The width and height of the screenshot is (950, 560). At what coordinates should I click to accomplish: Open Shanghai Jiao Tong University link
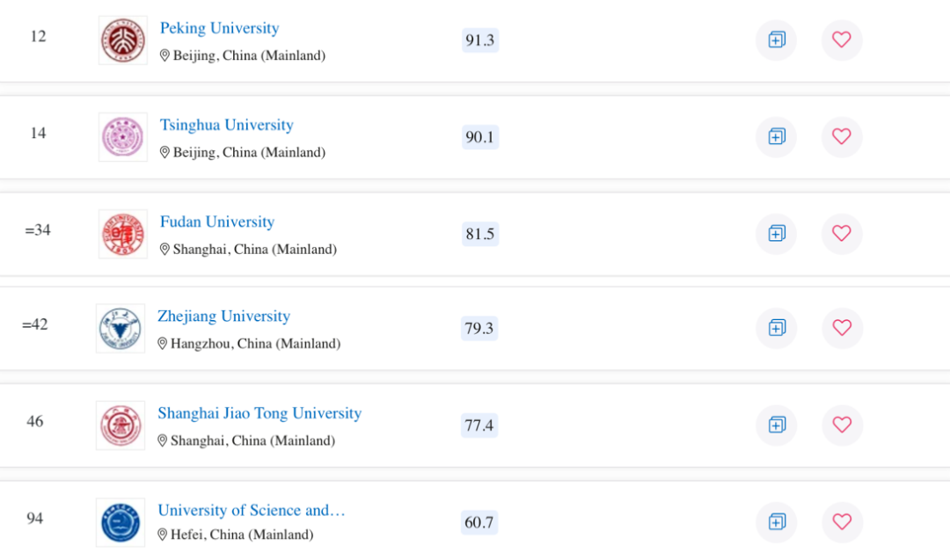[x=259, y=413]
